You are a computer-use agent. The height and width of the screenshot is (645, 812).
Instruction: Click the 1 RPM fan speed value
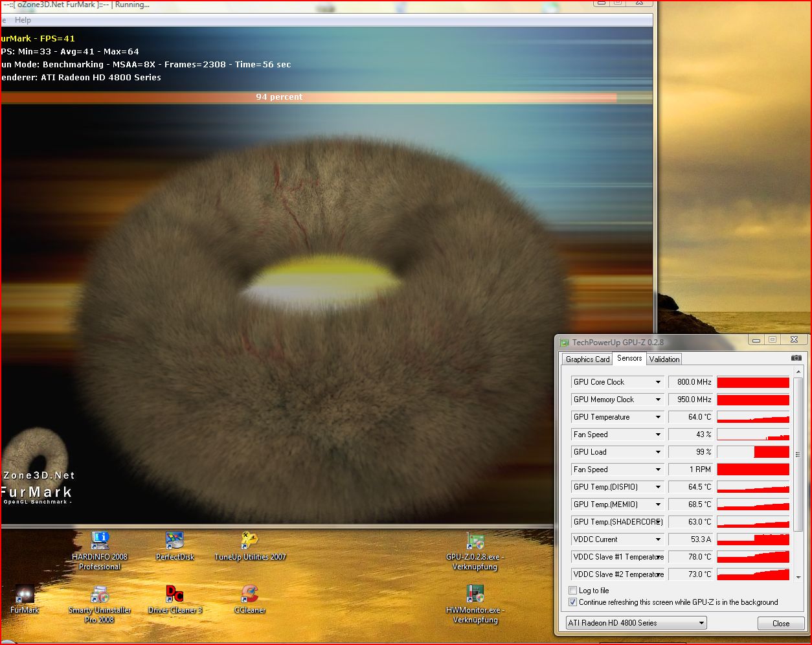point(690,470)
